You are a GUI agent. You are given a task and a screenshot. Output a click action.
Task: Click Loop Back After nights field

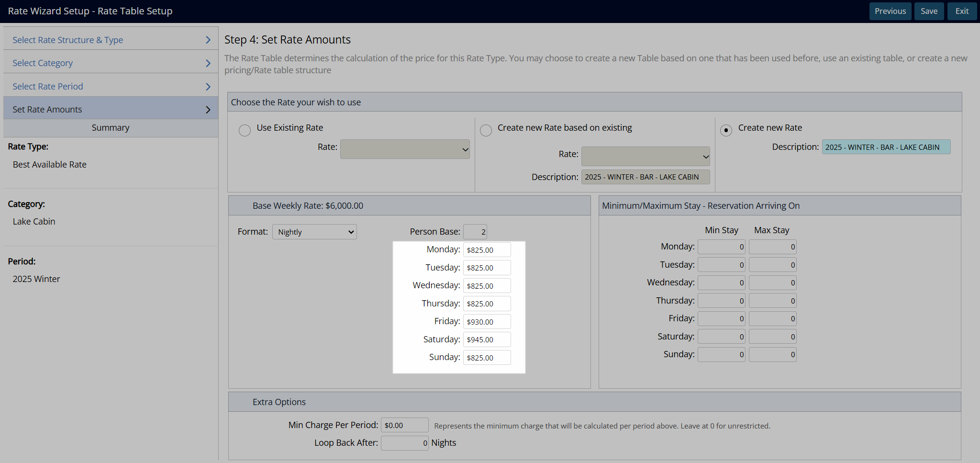click(x=404, y=443)
